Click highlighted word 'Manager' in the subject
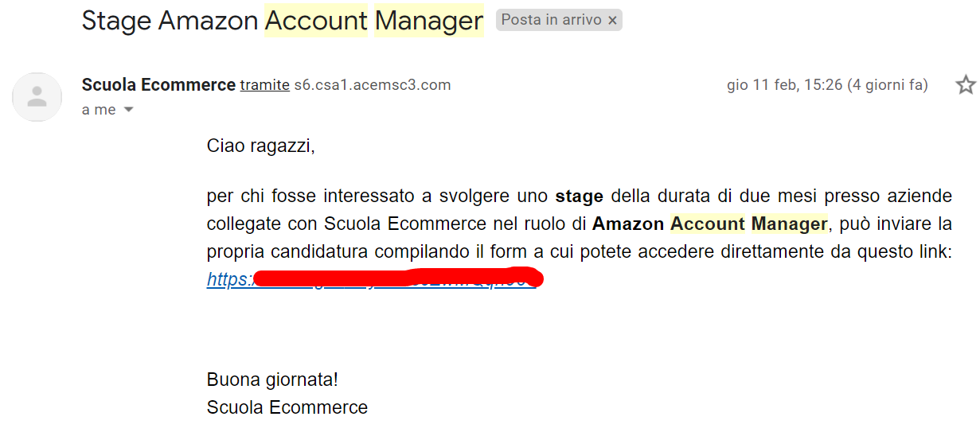The height and width of the screenshot is (432, 980). 428,21
